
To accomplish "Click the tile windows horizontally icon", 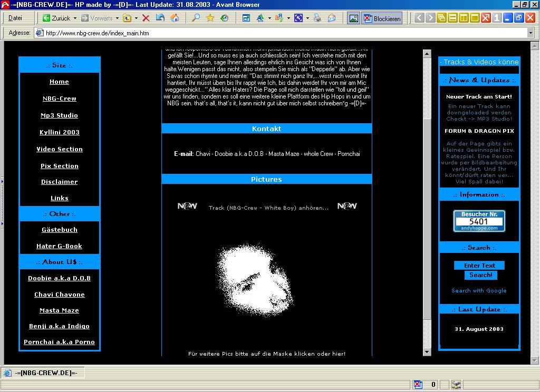I will click(453, 18).
